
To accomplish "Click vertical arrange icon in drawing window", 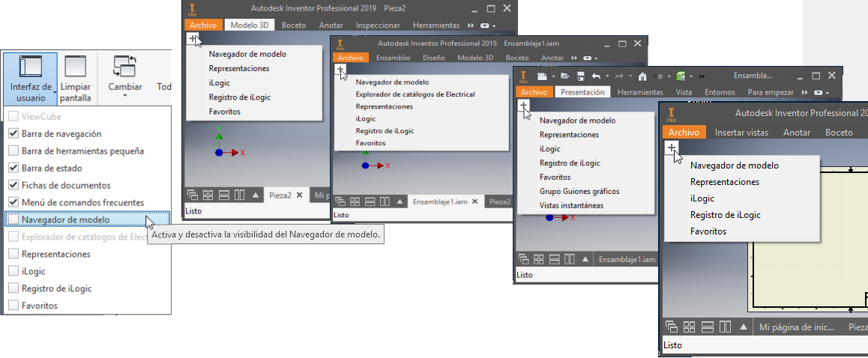I will tap(726, 327).
